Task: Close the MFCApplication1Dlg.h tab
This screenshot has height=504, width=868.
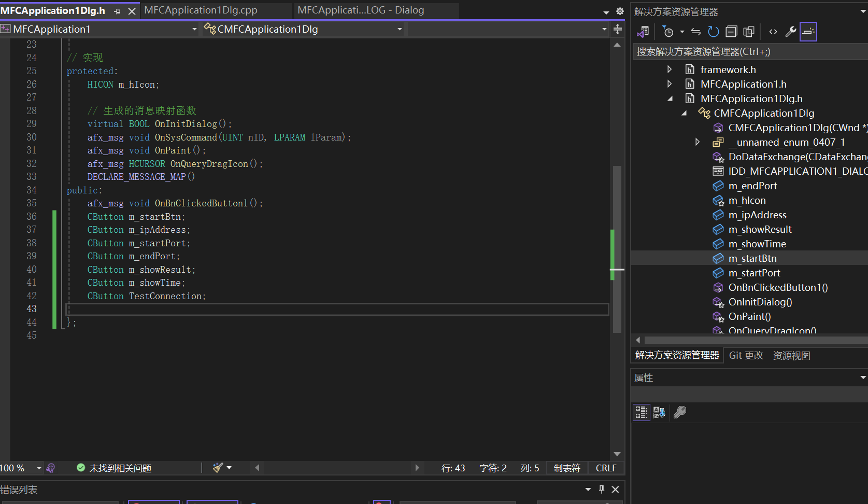Action: [132, 11]
